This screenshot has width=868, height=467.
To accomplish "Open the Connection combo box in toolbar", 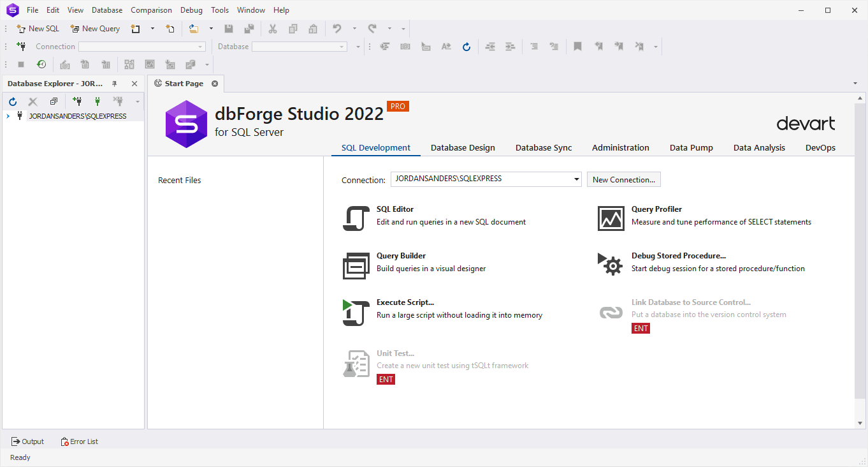I will 142,46.
